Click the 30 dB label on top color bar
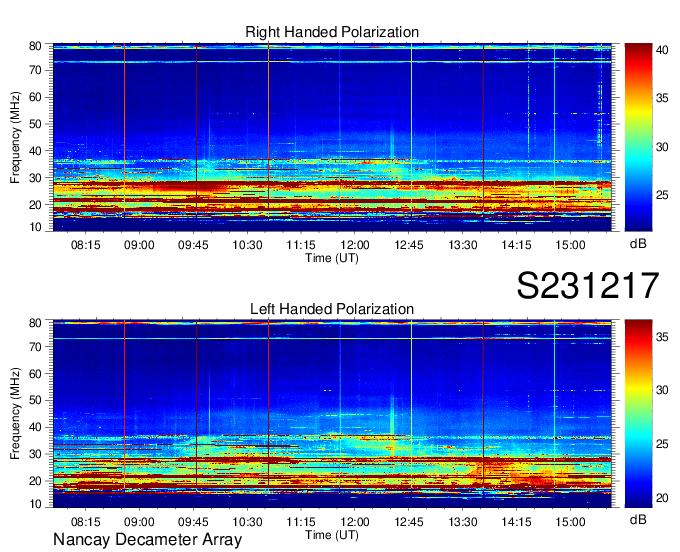The height and width of the screenshot is (552, 680). click(x=662, y=147)
